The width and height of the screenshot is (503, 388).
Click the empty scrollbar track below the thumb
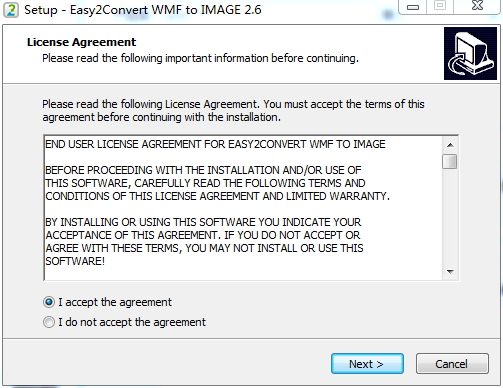pyautogui.click(x=450, y=217)
